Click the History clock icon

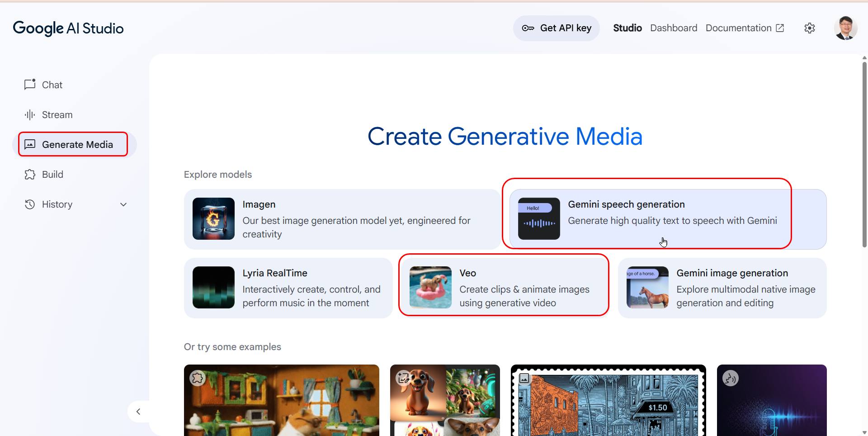[x=30, y=204]
